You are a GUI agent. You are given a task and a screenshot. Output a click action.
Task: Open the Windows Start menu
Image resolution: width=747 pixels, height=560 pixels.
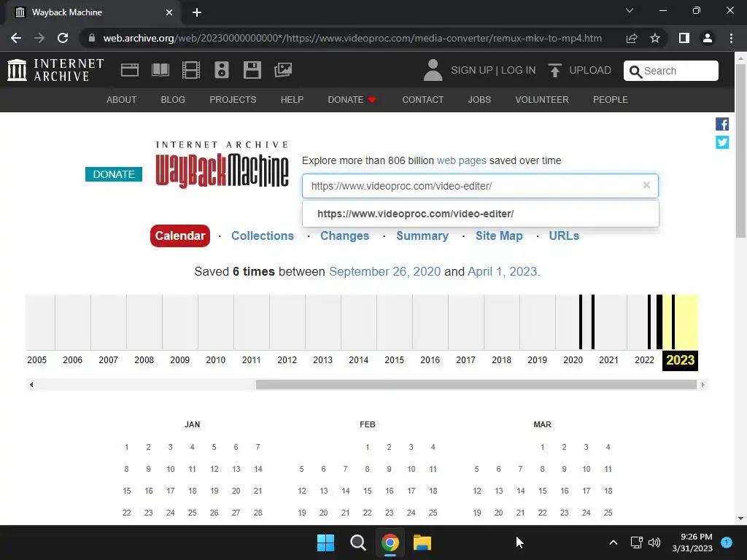coord(326,542)
